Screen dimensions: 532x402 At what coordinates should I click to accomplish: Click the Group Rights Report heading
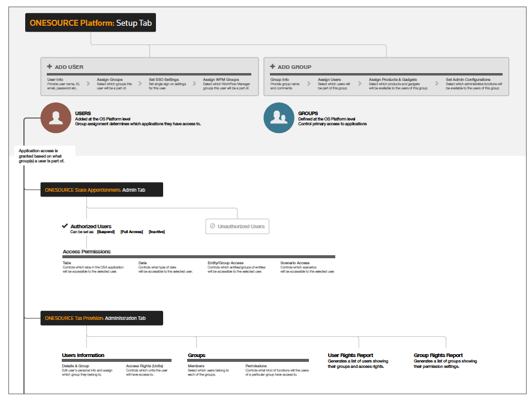[x=438, y=355]
